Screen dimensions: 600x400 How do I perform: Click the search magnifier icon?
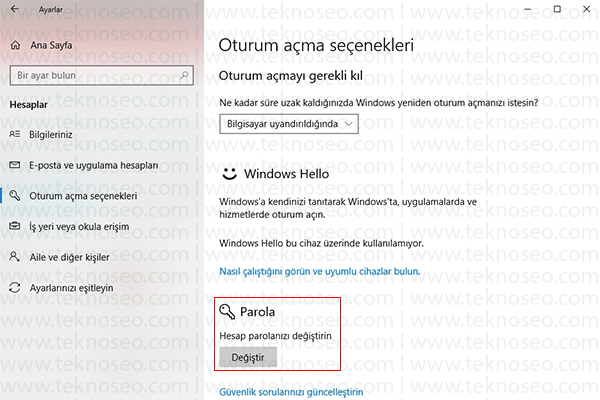pyautogui.click(x=184, y=75)
